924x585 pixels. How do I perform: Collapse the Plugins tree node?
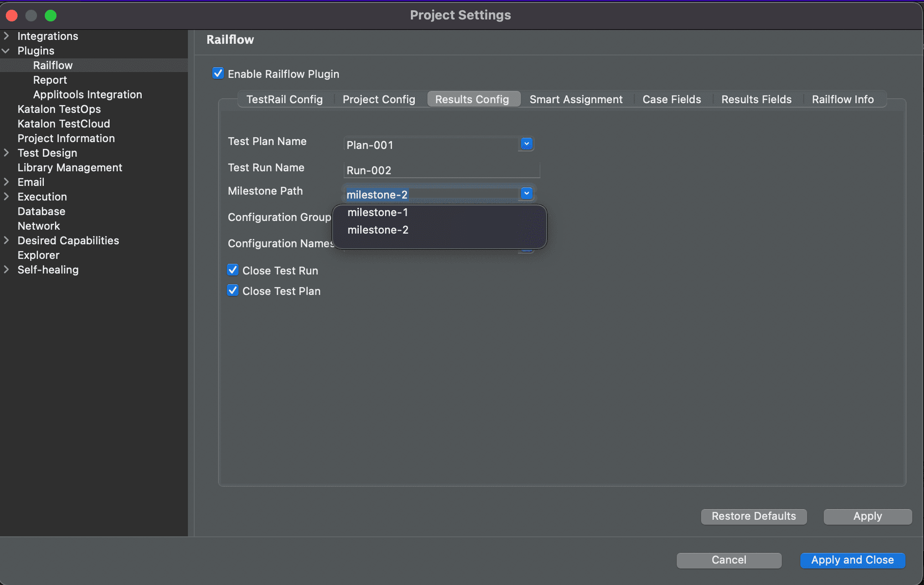tap(6, 51)
